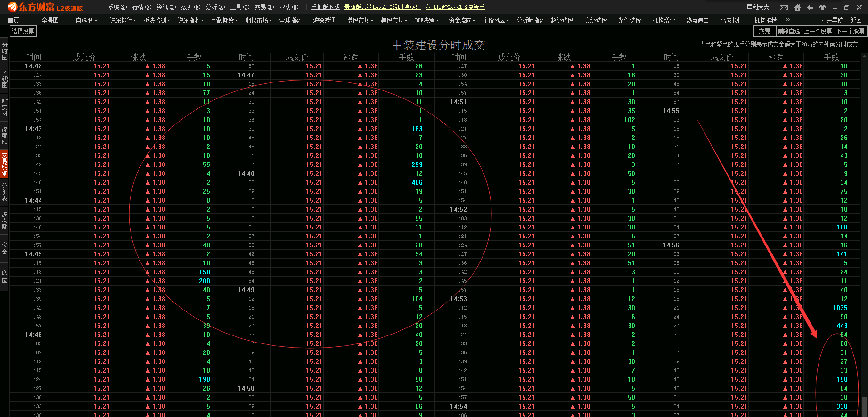Expand the 金融期货 dropdown
Screen dimensions: 868x417
pos(224,20)
